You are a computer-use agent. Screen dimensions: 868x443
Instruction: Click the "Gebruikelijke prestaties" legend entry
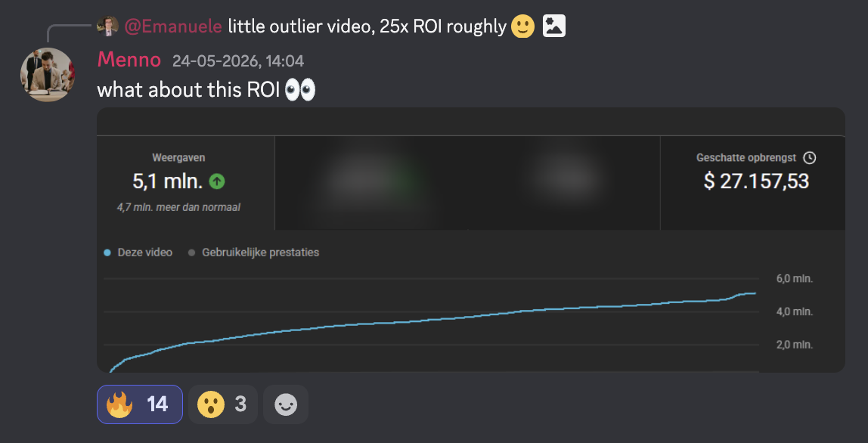coord(254,252)
